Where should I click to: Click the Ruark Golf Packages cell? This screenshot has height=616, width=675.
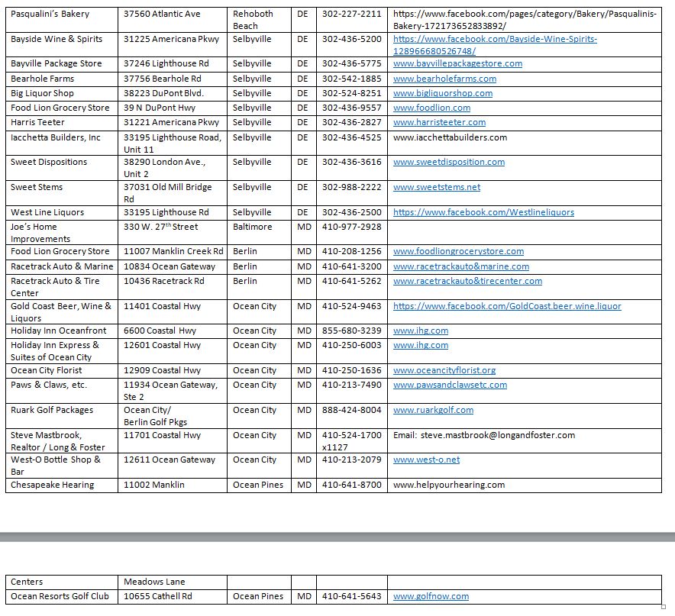(x=62, y=416)
